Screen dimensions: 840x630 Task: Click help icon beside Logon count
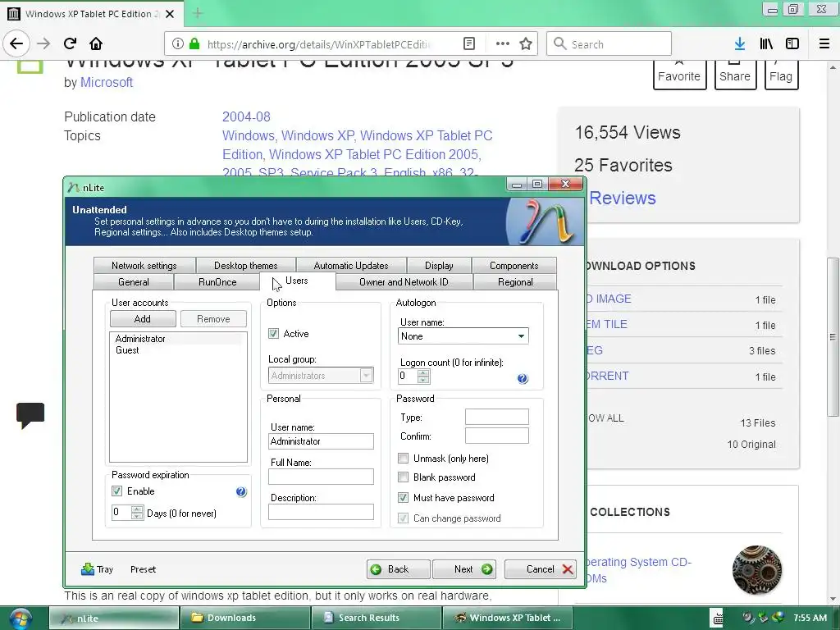click(x=523, y=379)
